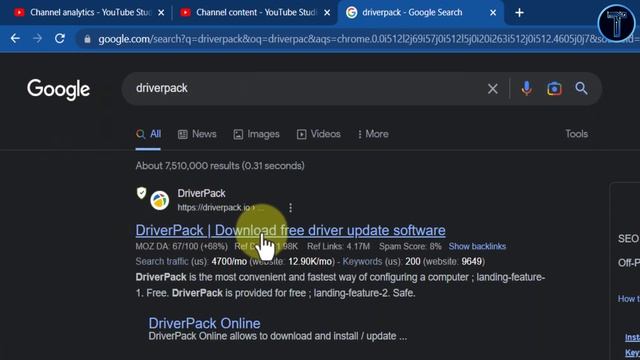Click the Google logo
The width and height of the screenshot is (640, 360).
(58, 89)
